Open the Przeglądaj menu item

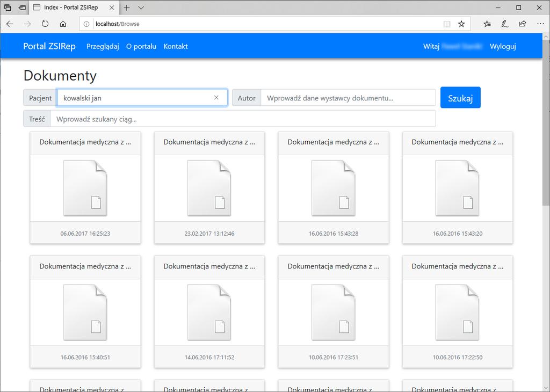[x=103, y=46]
